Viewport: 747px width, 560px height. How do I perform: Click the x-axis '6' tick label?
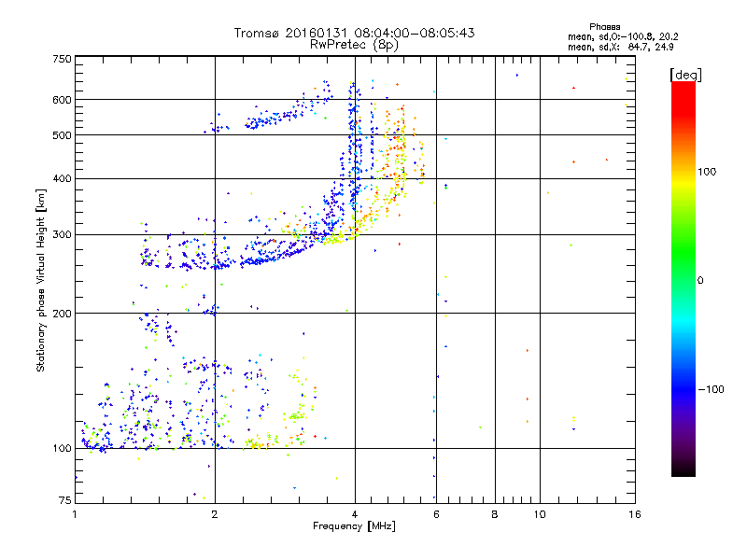tap(436, 514)
